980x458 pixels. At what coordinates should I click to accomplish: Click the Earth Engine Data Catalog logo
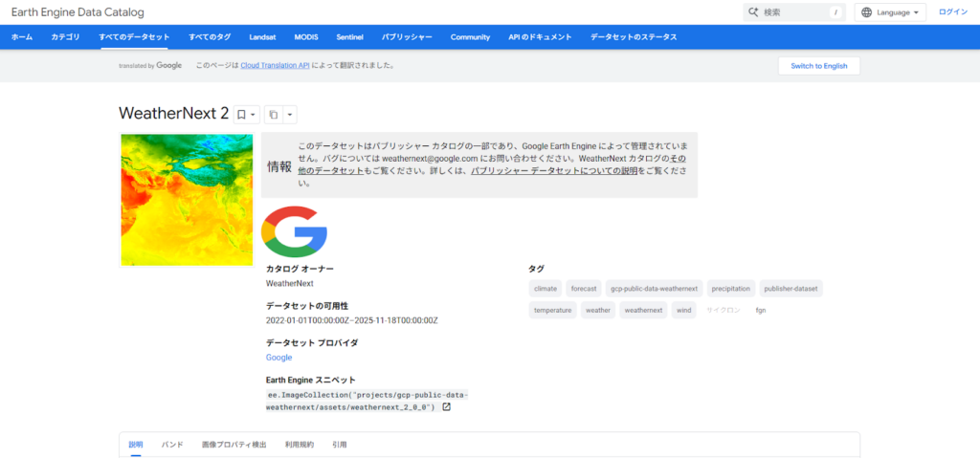pyautogui.click(x=78, y=11)
